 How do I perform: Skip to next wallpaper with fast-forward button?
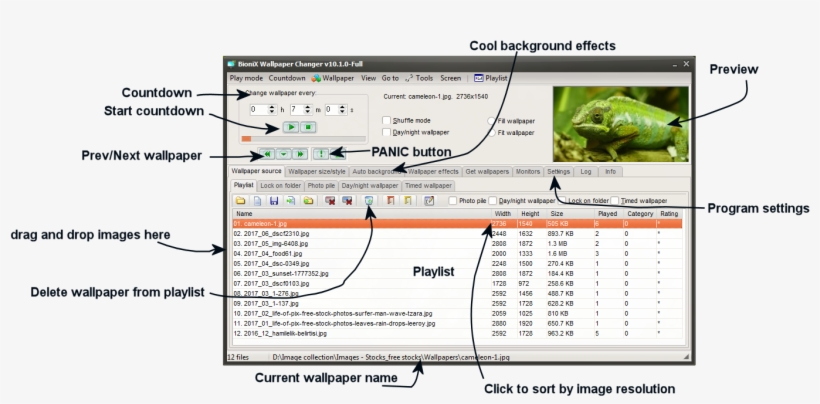pos(300,154)
